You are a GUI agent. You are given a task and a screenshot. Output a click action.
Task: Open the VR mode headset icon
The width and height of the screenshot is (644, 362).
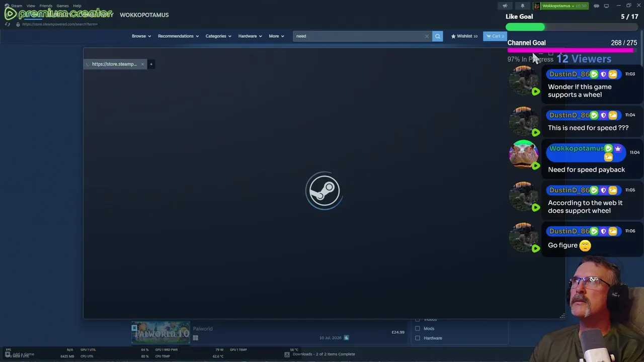tap(597, 6)
